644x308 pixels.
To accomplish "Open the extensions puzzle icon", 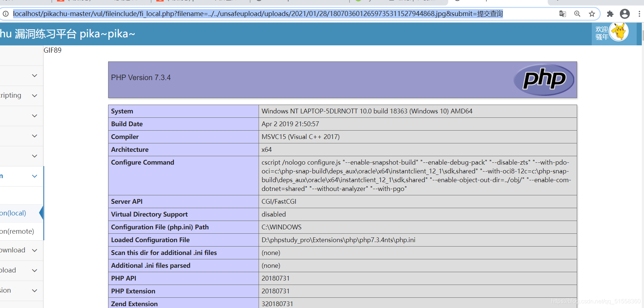I will click(610, 14).
